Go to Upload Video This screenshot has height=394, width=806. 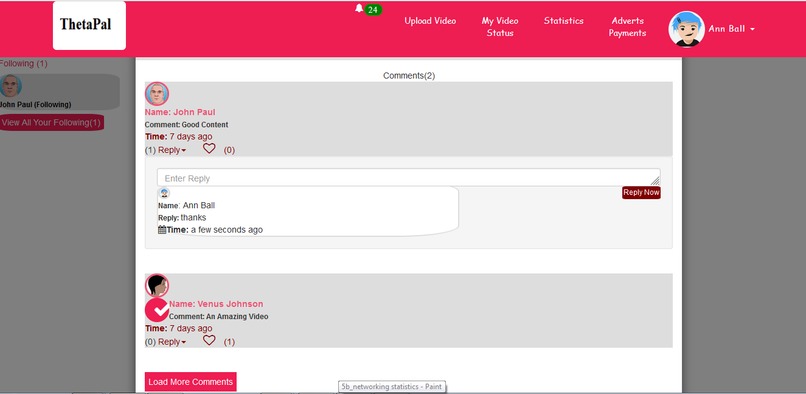430,21
